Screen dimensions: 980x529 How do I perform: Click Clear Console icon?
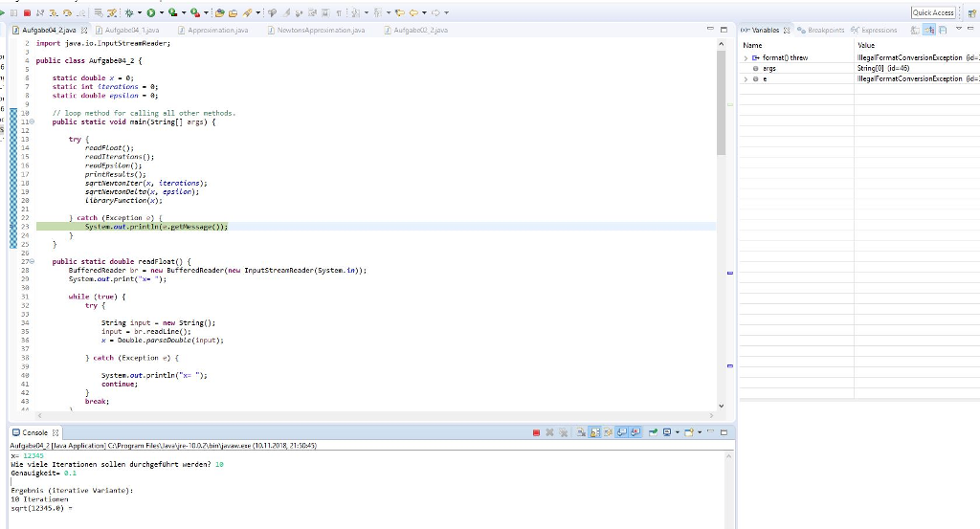click(x=581, y=432)
